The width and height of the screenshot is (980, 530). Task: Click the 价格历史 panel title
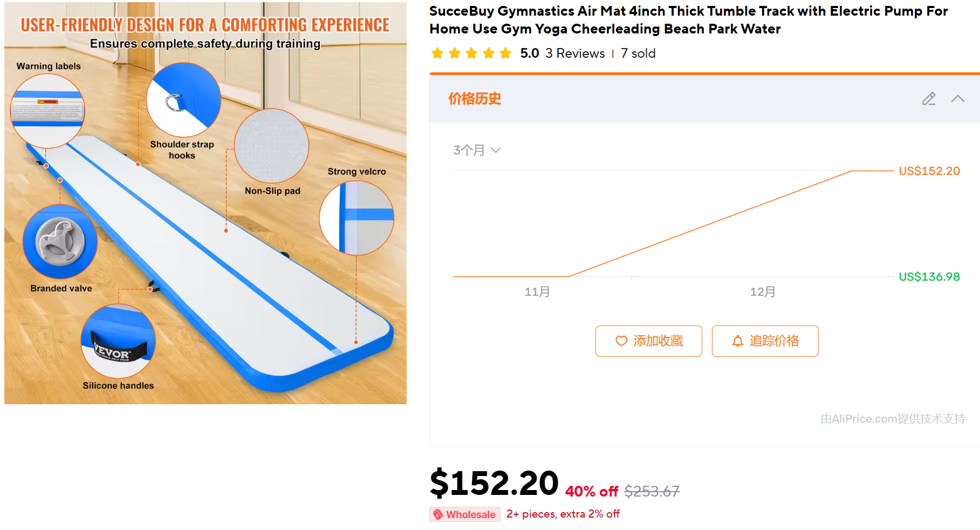point(475,99)
